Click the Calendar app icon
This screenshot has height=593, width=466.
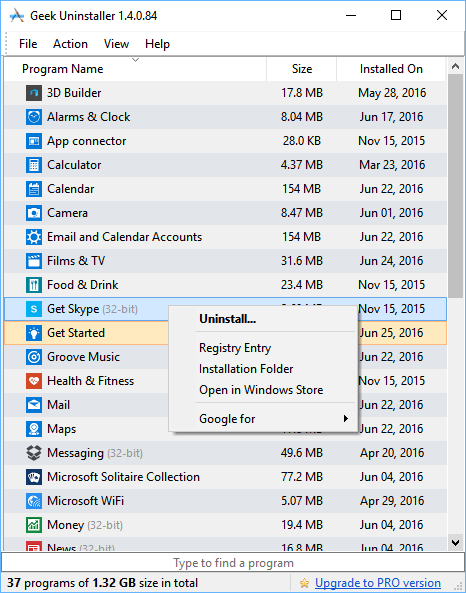34,189
